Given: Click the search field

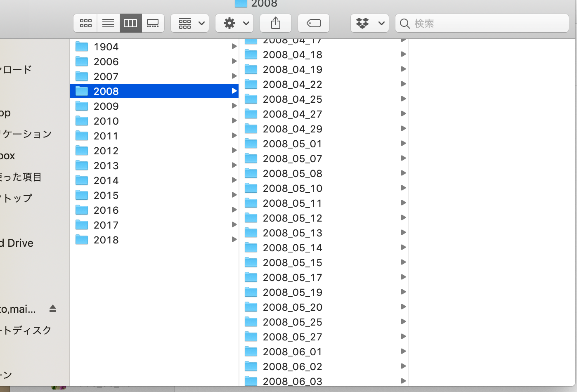Looking at the screenshot, I should point(482,23).
